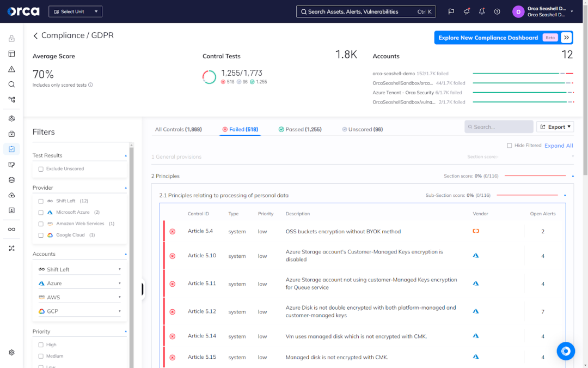Open the Select Unit dropdown

tap(75, 11)
